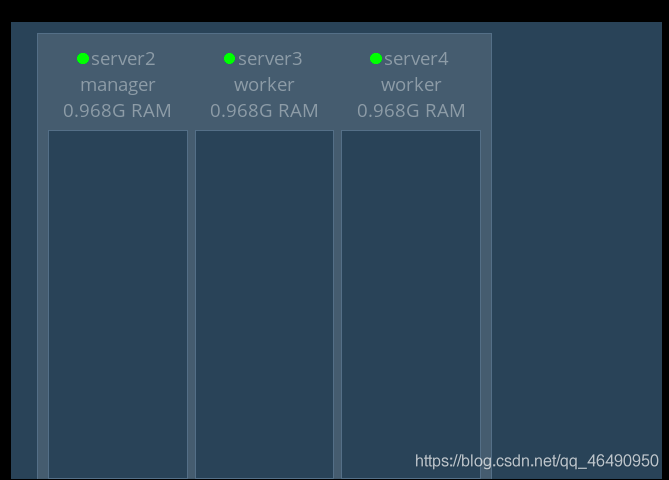Click the worker role label under server4
The height and width of the screenshot is (480, 669).
[411, 85]
